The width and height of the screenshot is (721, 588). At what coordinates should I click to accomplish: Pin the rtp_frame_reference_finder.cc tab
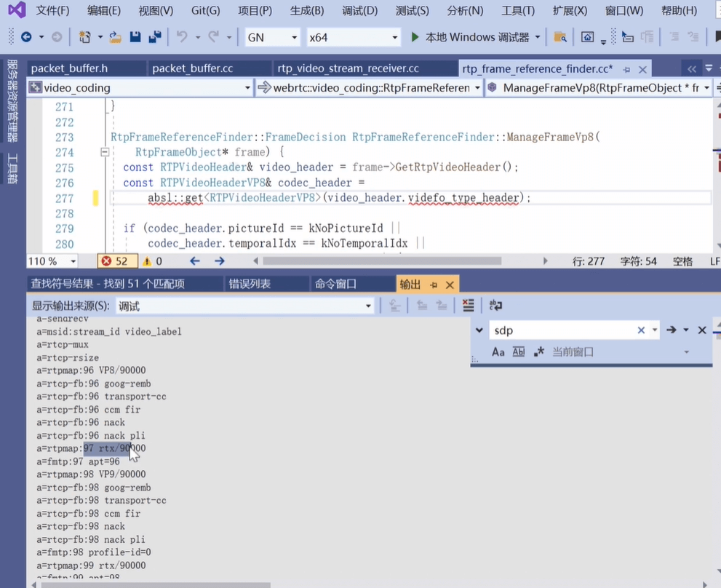[x=626, y=69]
